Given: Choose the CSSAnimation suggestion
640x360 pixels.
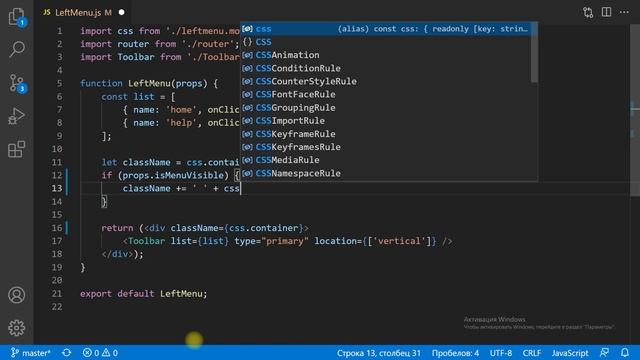Looking at the screenshot, I should (x=386, y=55).
